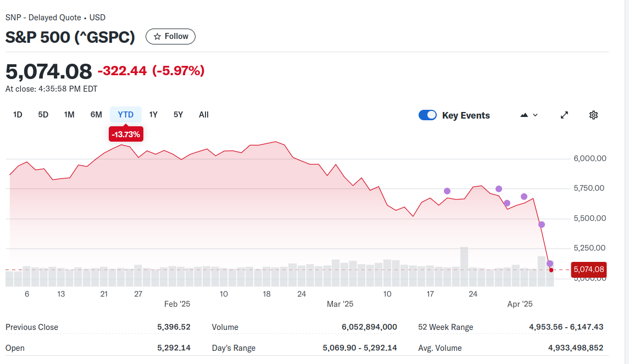
Task: Click the tallest volume bar in chart
Action: pyautogui.click(x=464, y=266)
